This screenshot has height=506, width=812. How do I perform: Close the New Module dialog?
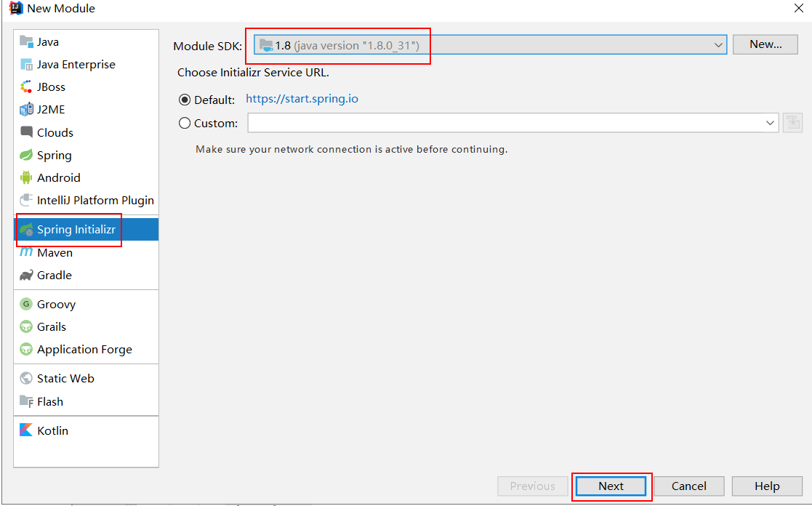pyautogui.click(x=798, y=8)
